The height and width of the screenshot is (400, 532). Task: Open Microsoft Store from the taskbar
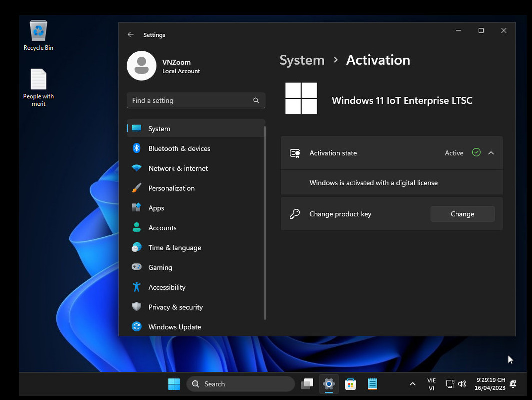tap(350, 384)
